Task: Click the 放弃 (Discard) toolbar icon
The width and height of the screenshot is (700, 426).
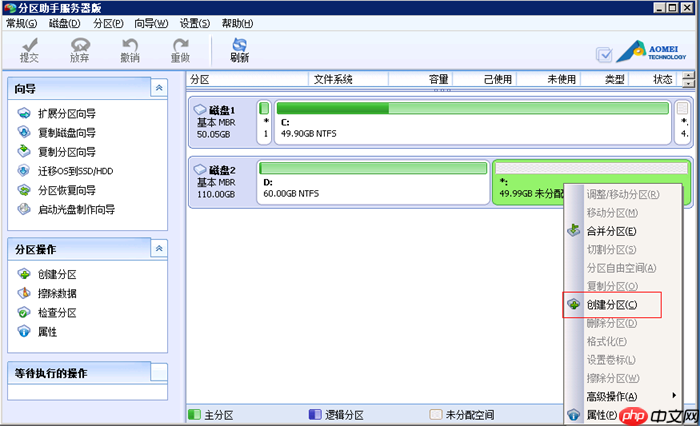Action: click(x=79, y=49)
